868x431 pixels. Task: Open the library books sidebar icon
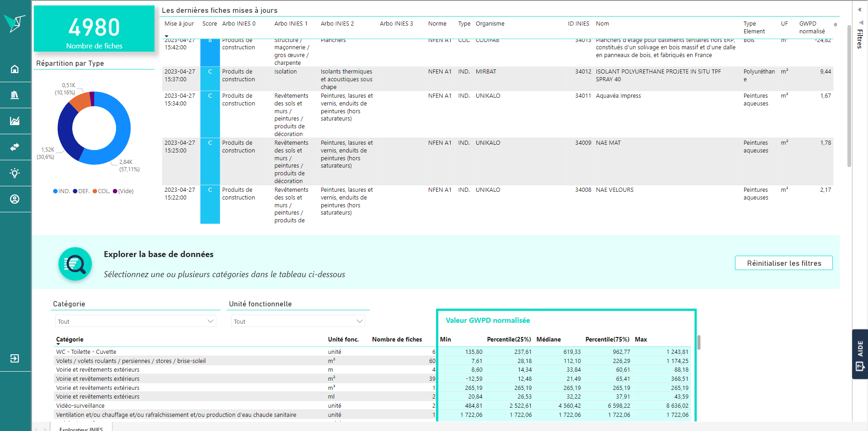[x=15, y=95]
